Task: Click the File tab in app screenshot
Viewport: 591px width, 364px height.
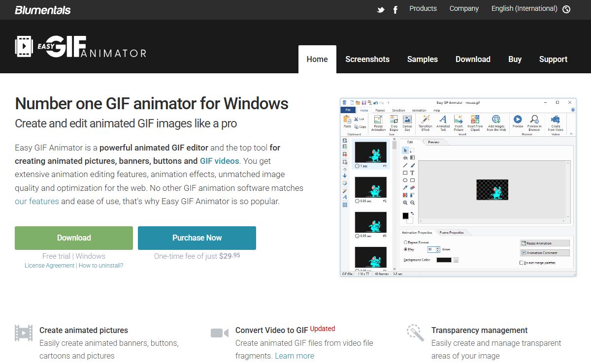Action: [x=348, y=110]
